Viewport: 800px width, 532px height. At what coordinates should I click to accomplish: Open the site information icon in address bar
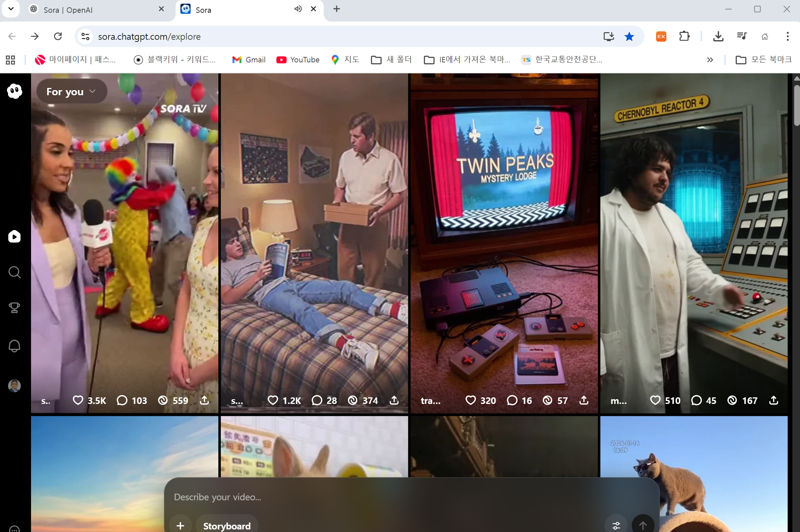pos(85,36)
